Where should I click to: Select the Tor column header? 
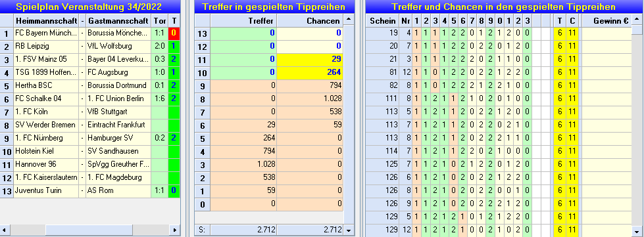pyautogui.click(x=160, y=20)
